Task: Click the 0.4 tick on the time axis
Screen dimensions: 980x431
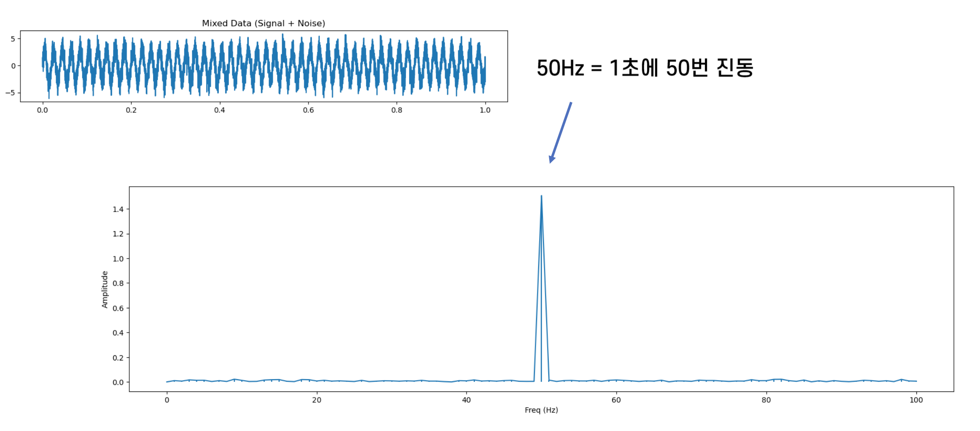Action: 219,110
